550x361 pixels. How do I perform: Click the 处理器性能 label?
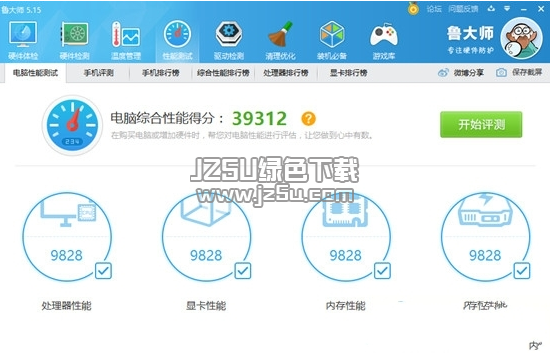coord(67,306)
